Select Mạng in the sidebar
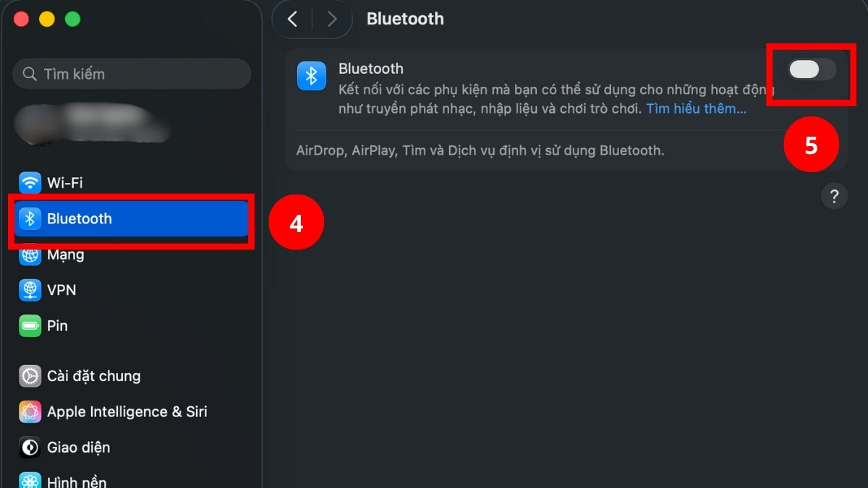This screenshot has width=868, height=488. [67, 254]
